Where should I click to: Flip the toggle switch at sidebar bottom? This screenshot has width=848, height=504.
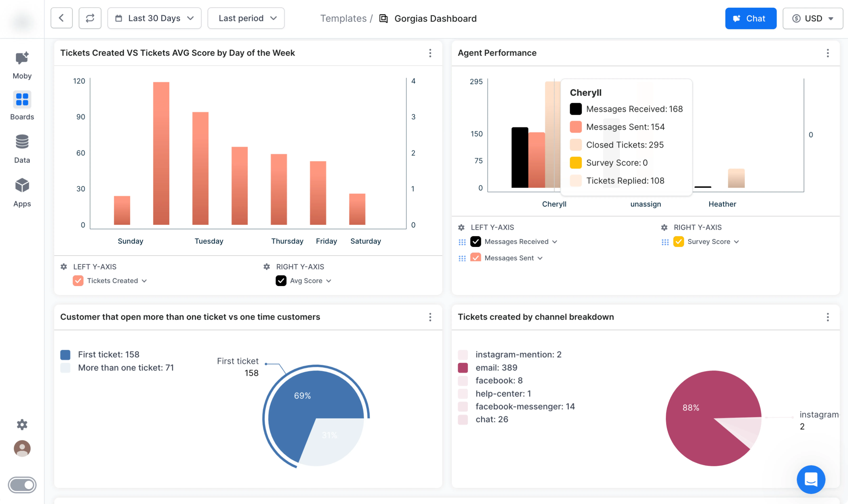(22, 485)
